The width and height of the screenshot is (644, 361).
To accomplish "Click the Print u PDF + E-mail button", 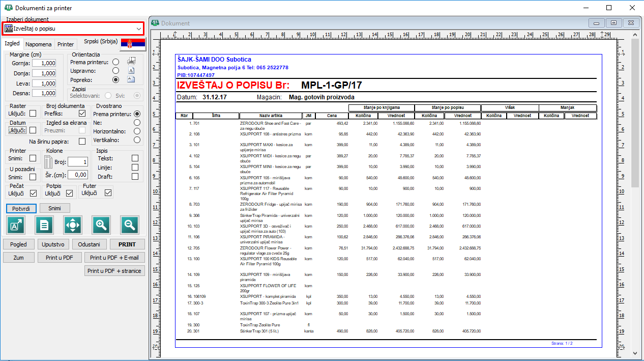I will [x=114, y=258].
